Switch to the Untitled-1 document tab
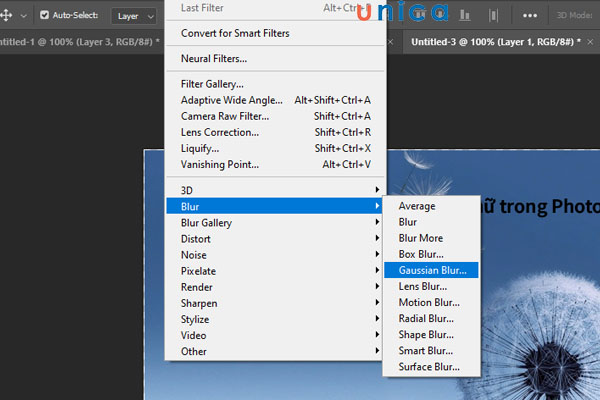 (80, 42)
